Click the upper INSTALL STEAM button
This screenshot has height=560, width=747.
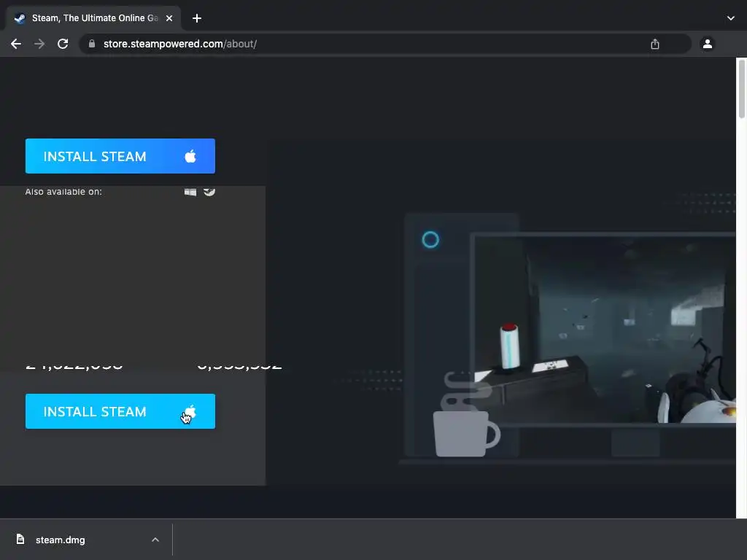click(x=120, y=156)
